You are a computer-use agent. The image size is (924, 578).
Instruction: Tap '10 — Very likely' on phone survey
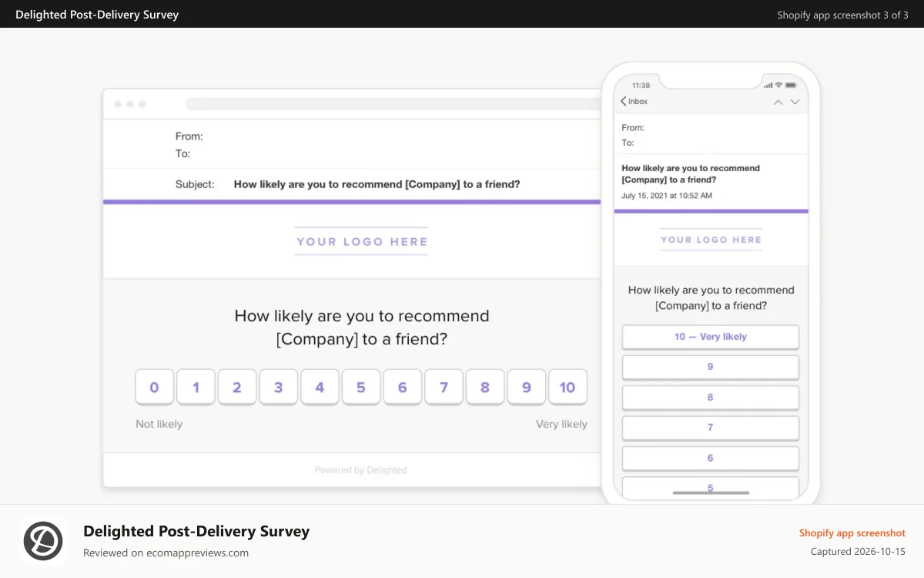(x=710, y=337)
